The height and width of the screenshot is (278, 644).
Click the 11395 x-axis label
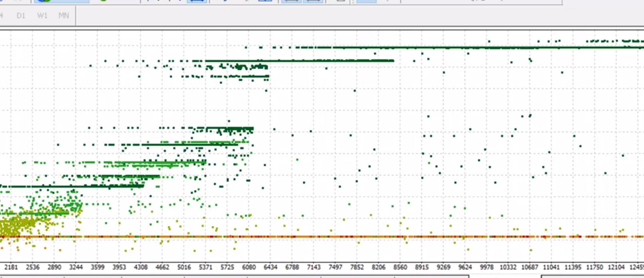[573, 267]
